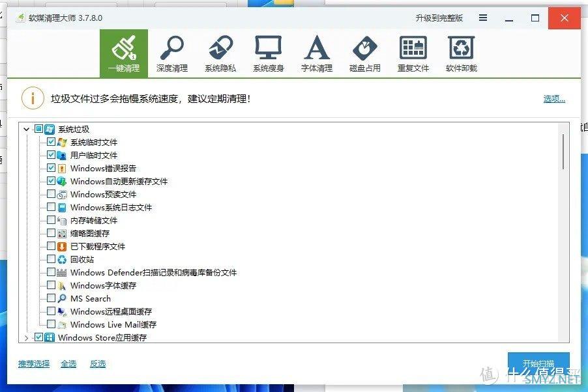Click the 反选 link
The image size is (588, 392).
(x=98, y=363)
